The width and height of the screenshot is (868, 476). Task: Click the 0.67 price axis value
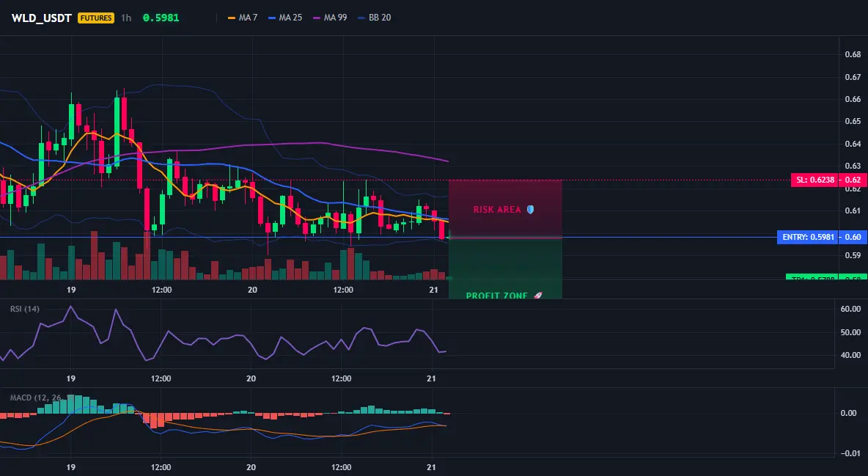click(x=853, y=77)
